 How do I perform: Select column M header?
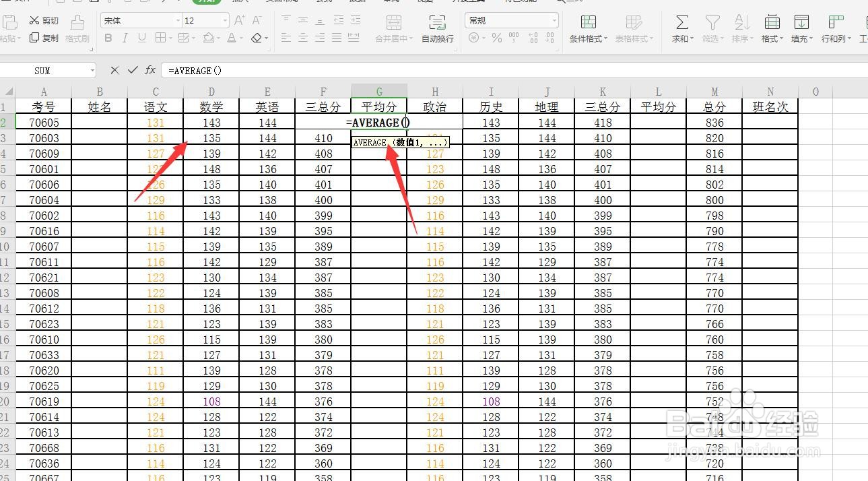pyautogui.click(x=714, y=92)
